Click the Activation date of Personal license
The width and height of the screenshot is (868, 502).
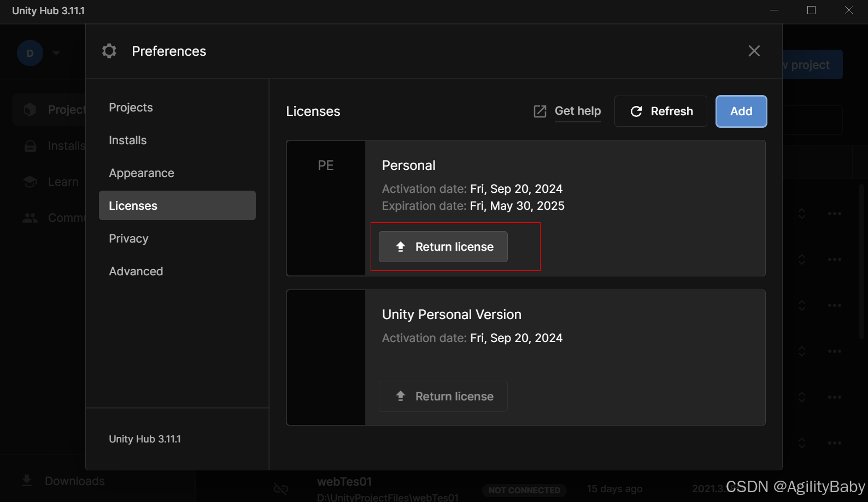click(472, 189)
